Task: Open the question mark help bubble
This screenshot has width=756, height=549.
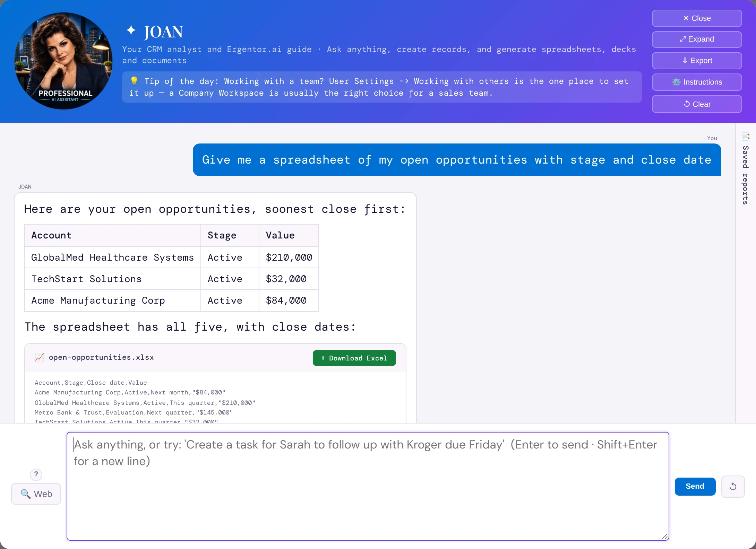Action: [36, 474]
